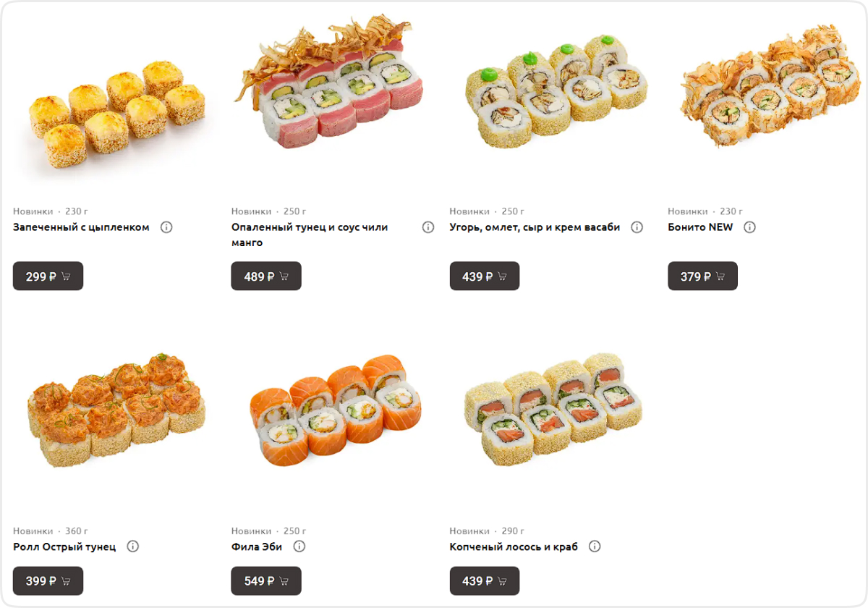This screenshot has width=868, height=608.
Task: Open info icon for Запеченный с цыпленком
Action: coord(166,227)
